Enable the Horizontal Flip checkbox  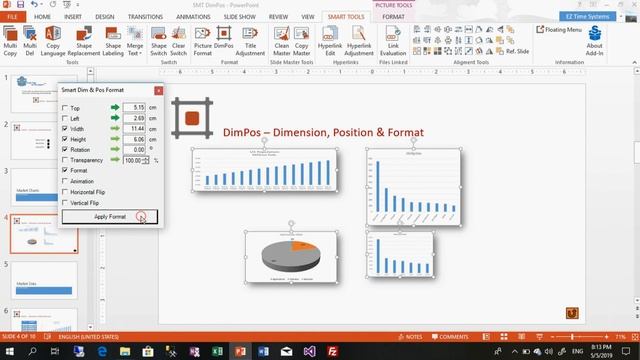tap(64, 192)
